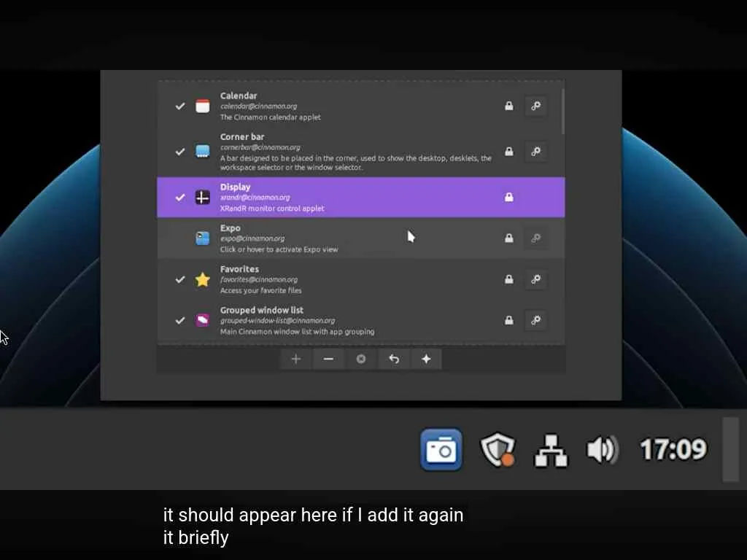Screen dimensions: 747x560
Task: Open Favorites applet configure settings
Action: coord(535,279)
